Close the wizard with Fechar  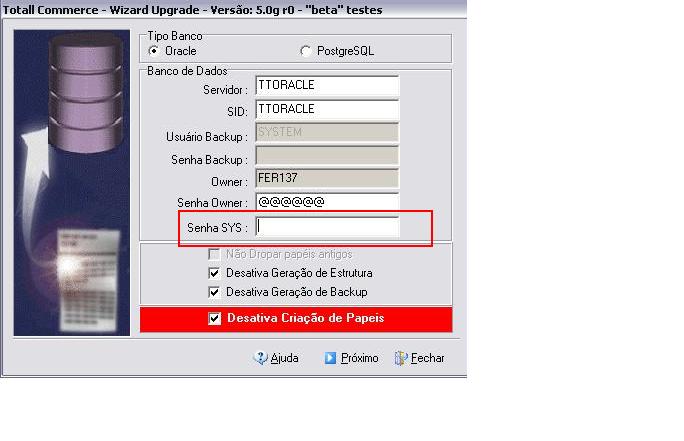[x=420, y=358]
